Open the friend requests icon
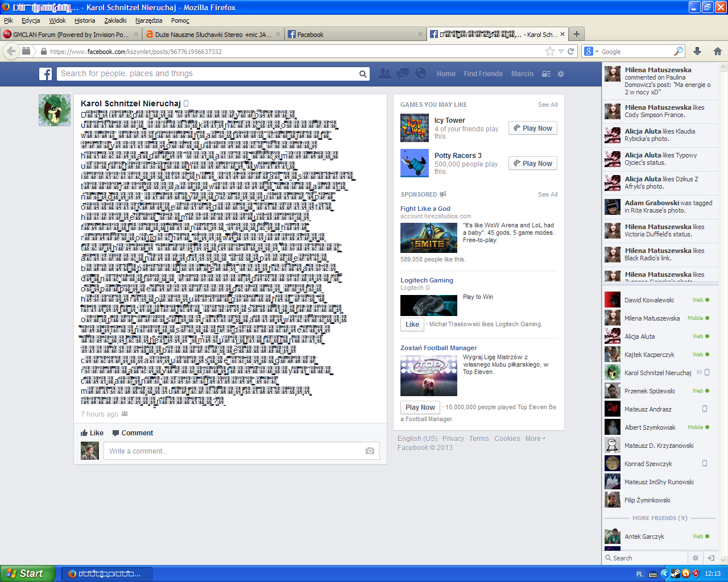The height and width of the screenshot is (582, 728). click(385, 74)
